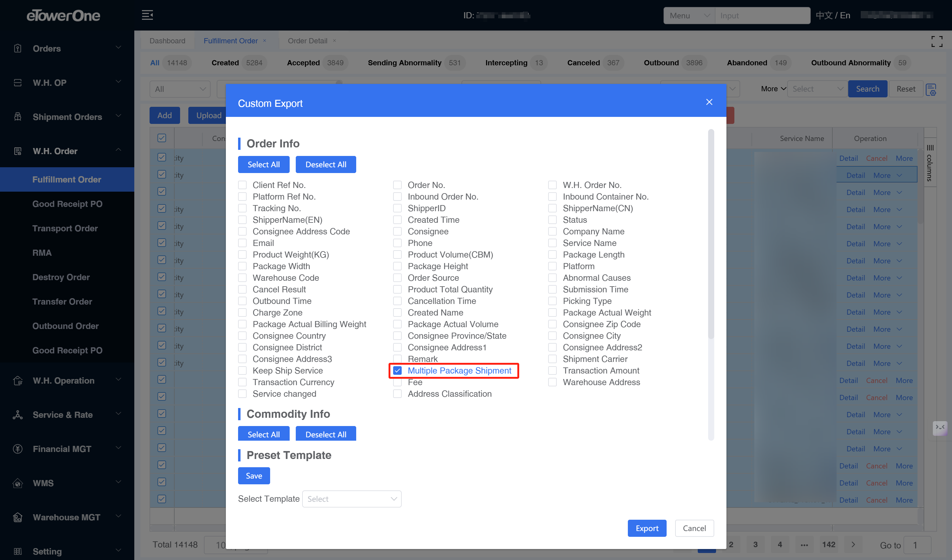The width and height of the screenshot is (952, 560).
Task: Click the Shipment Orders sidebar icon
Action: pyautogui.click(x=18, y=117)
